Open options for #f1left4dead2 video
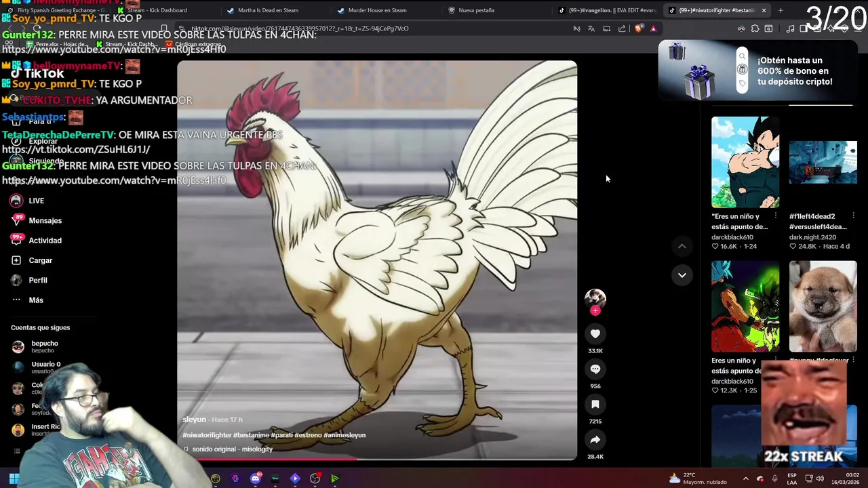 [x=853, y=216]
